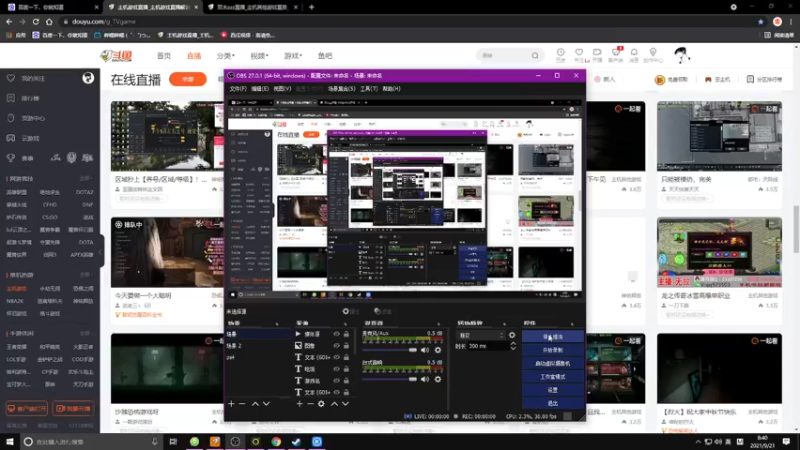Screen dimensions: 800x450
Task: Pop out OBS controls dock
Action: pyautogui.click(x=572, y=323)
